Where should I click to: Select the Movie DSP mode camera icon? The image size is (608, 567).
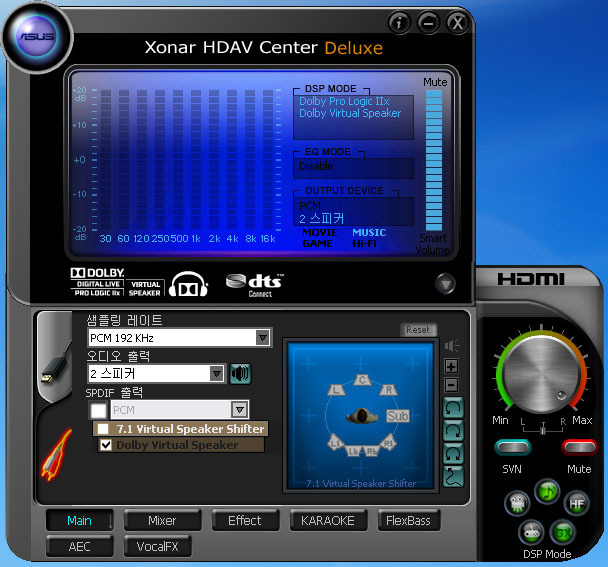point(516,503)
